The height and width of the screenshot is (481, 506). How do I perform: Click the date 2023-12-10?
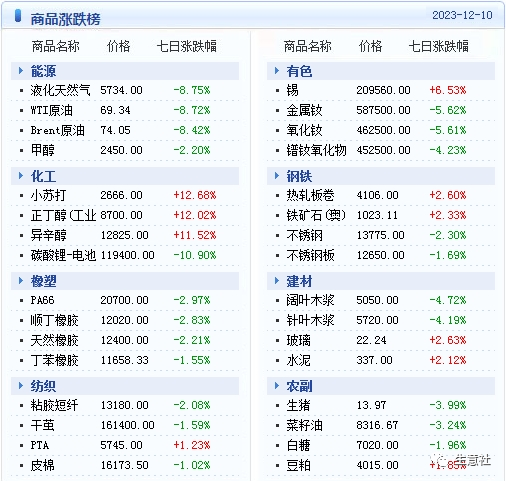click(x=462, y=15)
